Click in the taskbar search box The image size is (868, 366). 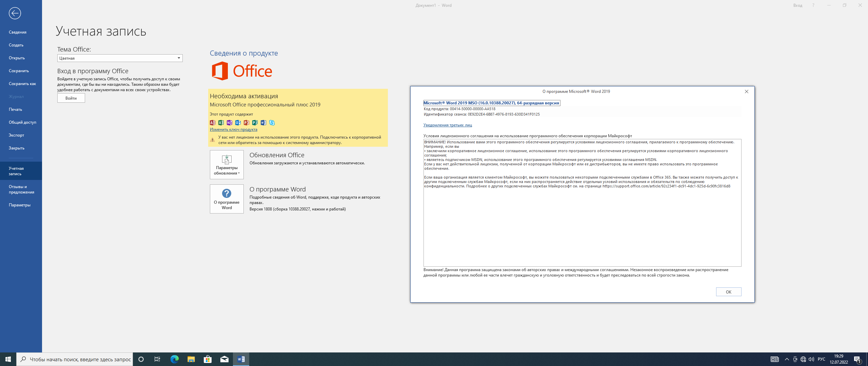click(75, 359)
